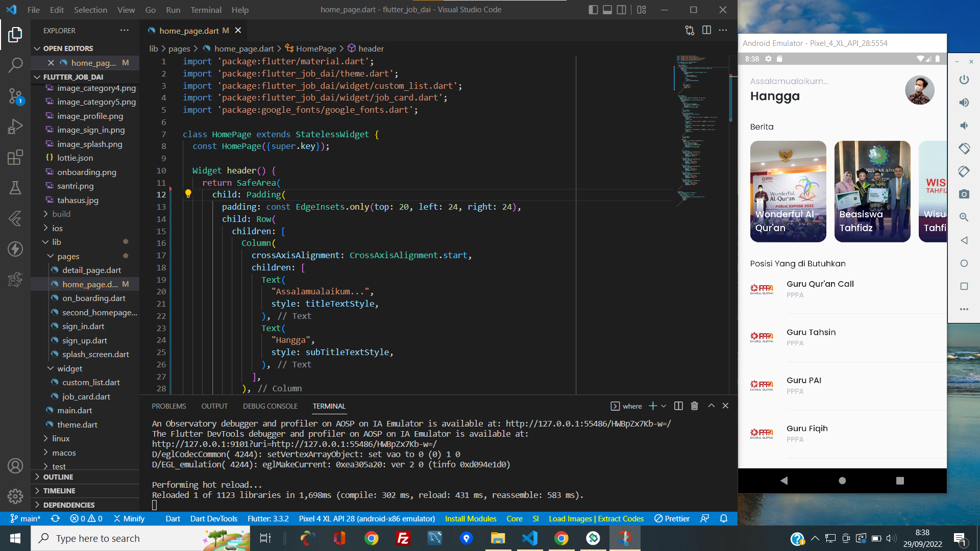The height and width of the screenshot is (551, 980).
Task: Open the Run and Debug view
Action: point(16,127)
